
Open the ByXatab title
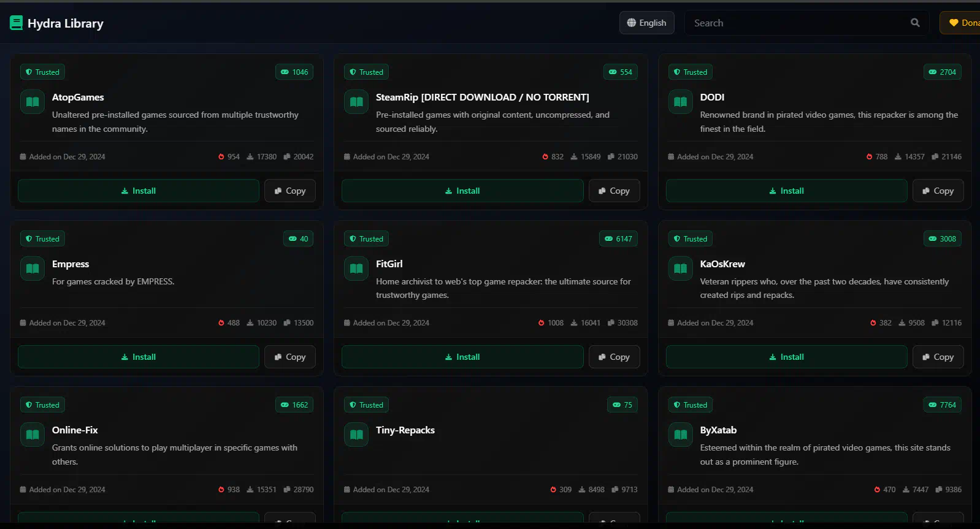pos(718,430)
